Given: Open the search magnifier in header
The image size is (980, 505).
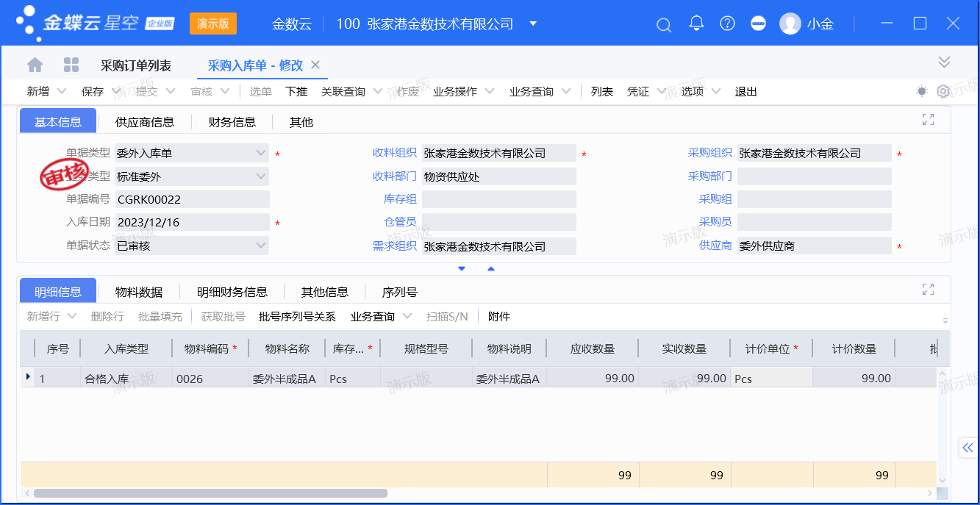Looking at the screenshot, I should (x=664, y=25).
